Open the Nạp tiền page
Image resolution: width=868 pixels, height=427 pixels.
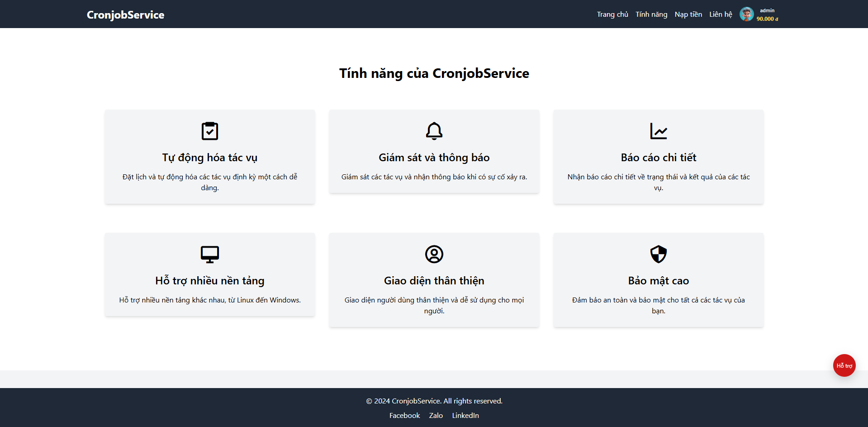click(688, 14)
